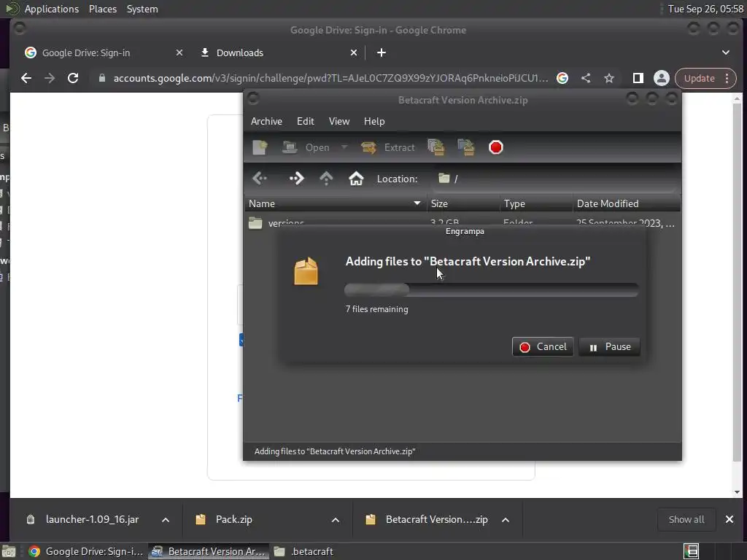Click the show desktop icon in the taskbar
Viewport: 747px width, 560px height.
(9, 551)
